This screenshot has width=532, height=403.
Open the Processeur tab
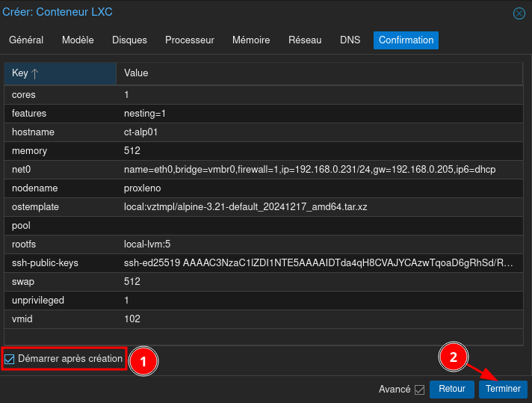(x=190, y=40)
